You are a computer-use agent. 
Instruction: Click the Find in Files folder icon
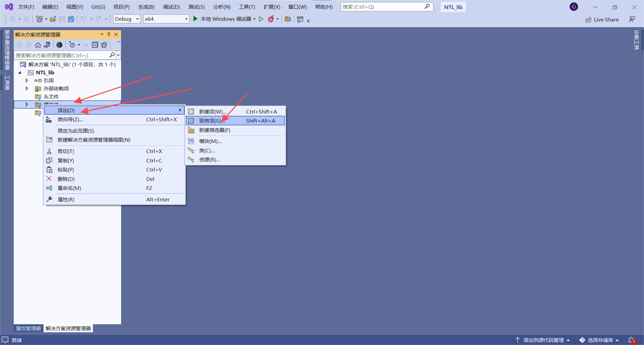288,19
